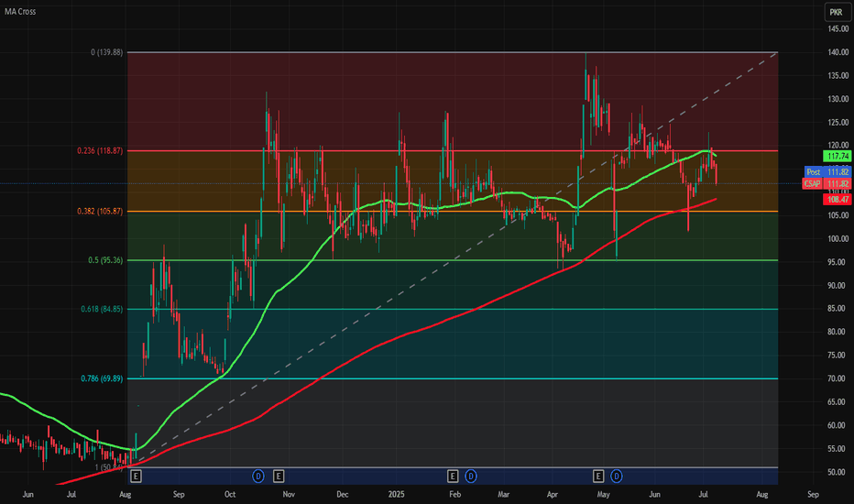This screenshot has width=854, height=504.
Task: Click the Nov label on time axis
Action: [x=289, y=495]
